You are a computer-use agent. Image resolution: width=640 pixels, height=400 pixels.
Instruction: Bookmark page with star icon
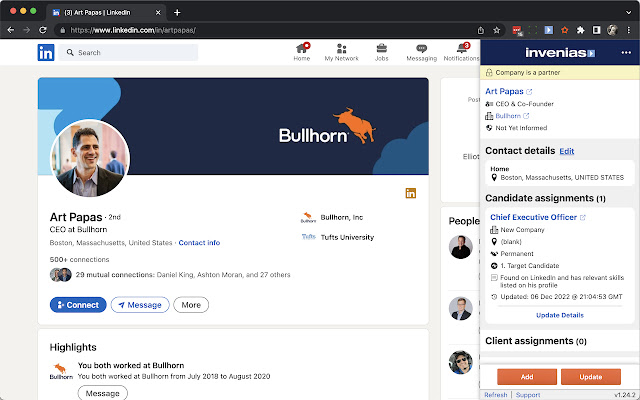tap(497, 30)
